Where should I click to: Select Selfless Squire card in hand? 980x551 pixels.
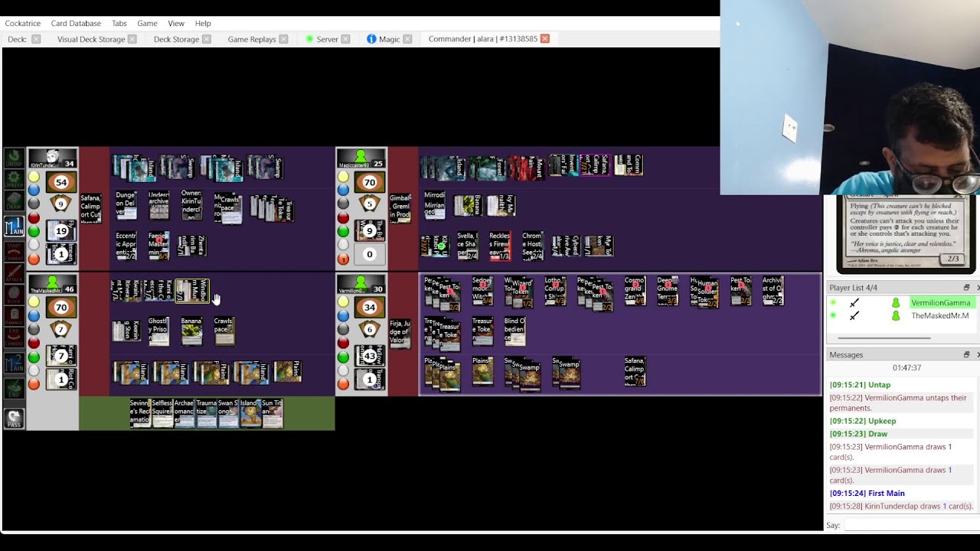pyautogui.click(x=162, y=413)
